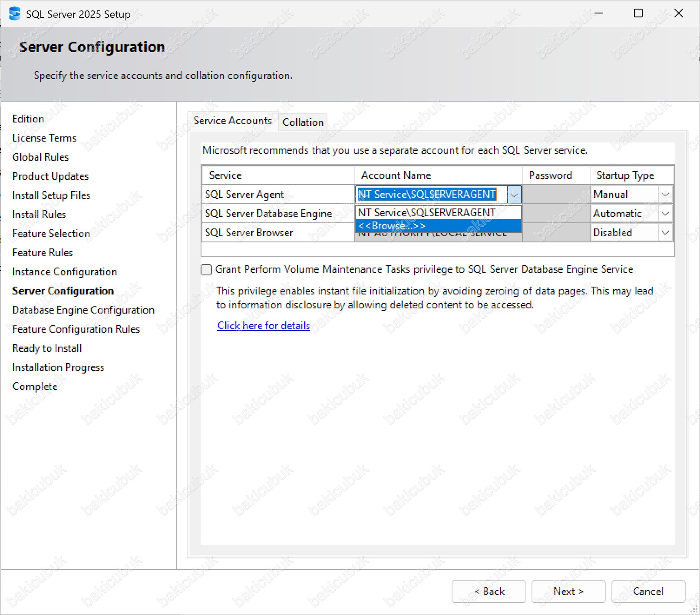
Task: Open Startup Type dropdown showing Manual
Action: point(665,195)
